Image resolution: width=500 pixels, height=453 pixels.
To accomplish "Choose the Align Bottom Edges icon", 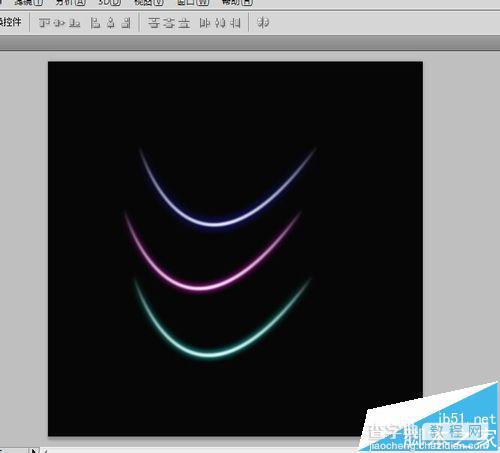I will coord(74,23).
